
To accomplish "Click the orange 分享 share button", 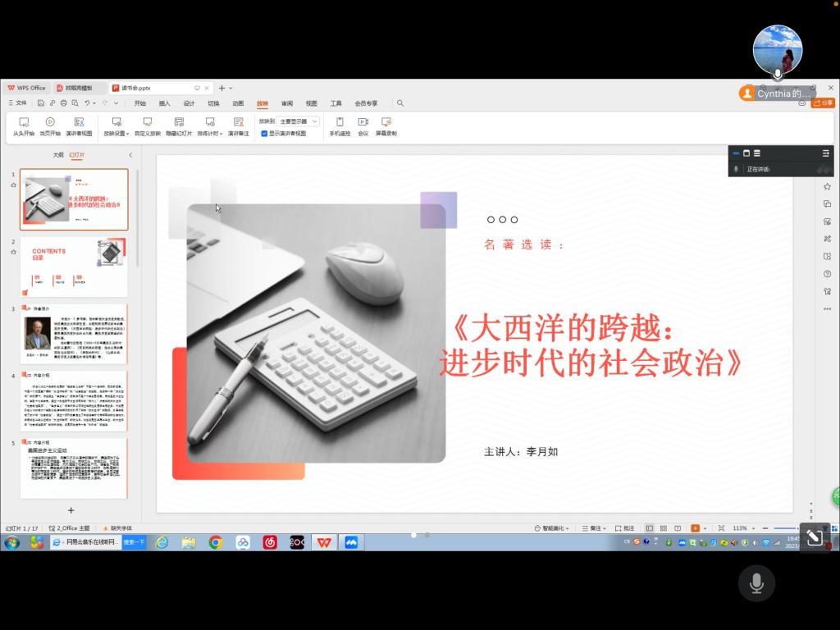I will [x=823, y=103].
